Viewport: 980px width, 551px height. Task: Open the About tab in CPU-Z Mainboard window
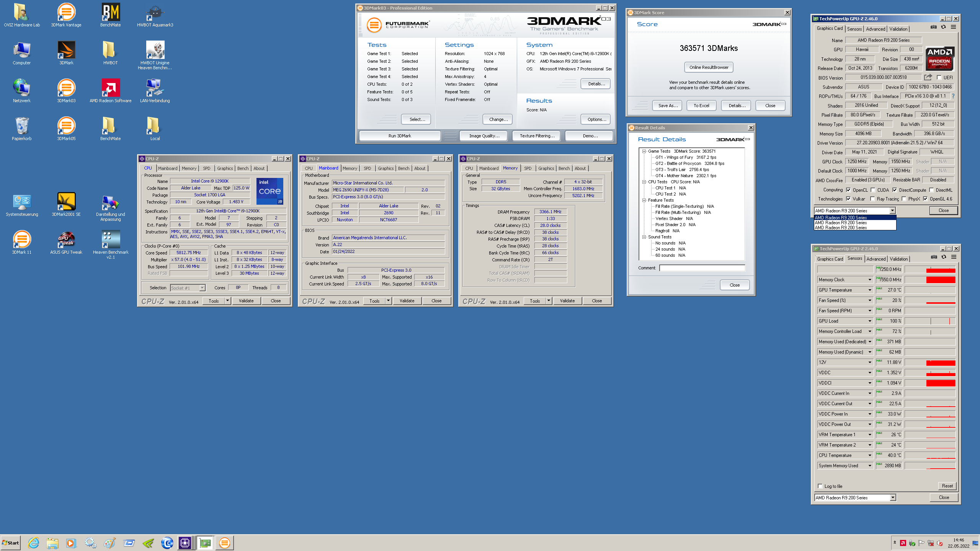pos(420,168)
